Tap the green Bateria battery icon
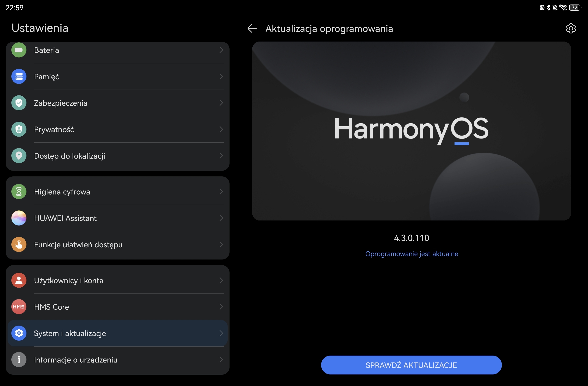The image size is (588, 386). pos(19,50)
